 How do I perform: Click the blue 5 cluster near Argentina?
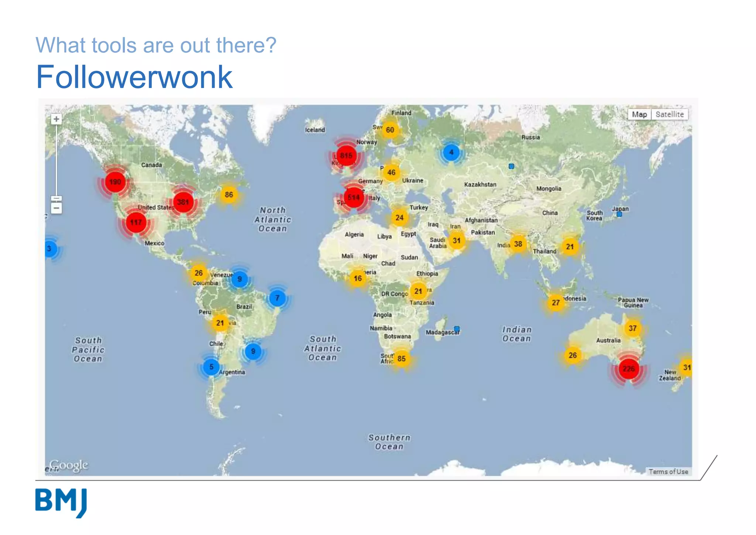tap(211, 367)
